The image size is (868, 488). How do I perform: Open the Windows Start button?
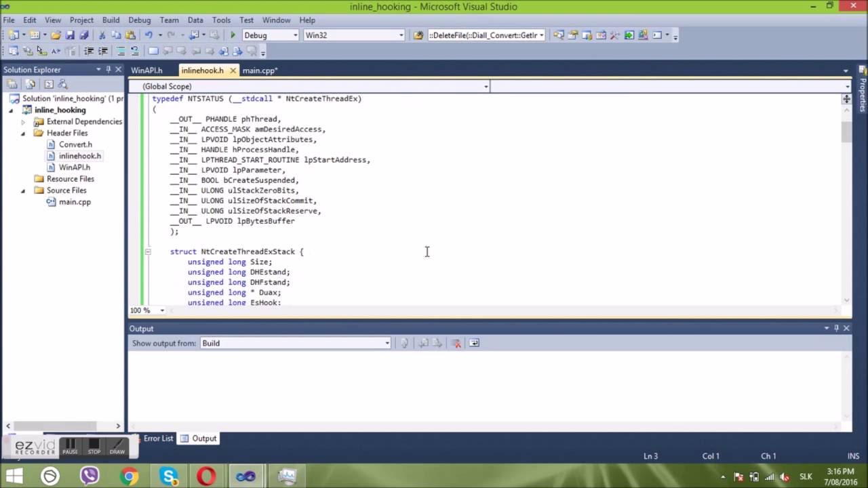[x=14, y=476]
